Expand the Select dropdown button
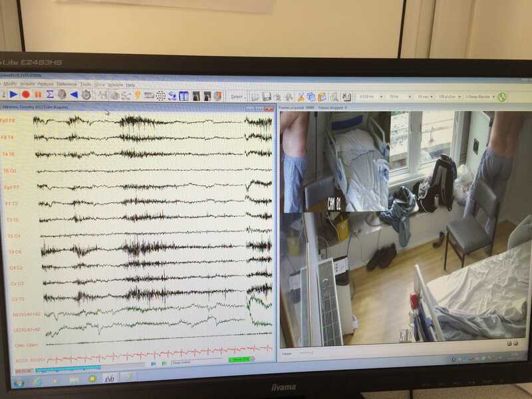Image resolution: width=532 pixels, height=399 pixels. tap(237, 96)
